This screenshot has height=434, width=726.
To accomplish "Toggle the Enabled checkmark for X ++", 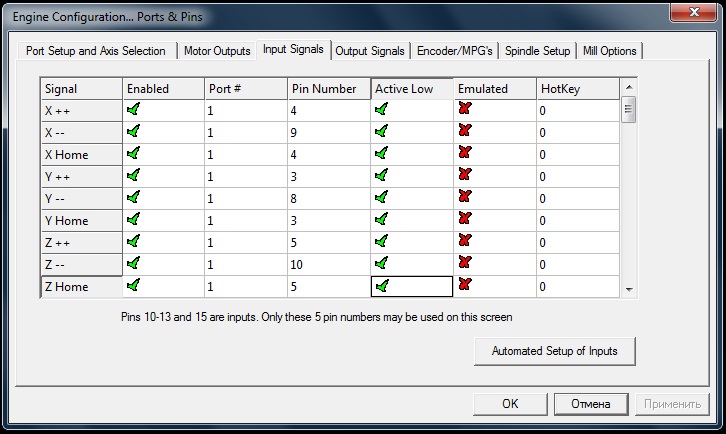I will point(134,110).
